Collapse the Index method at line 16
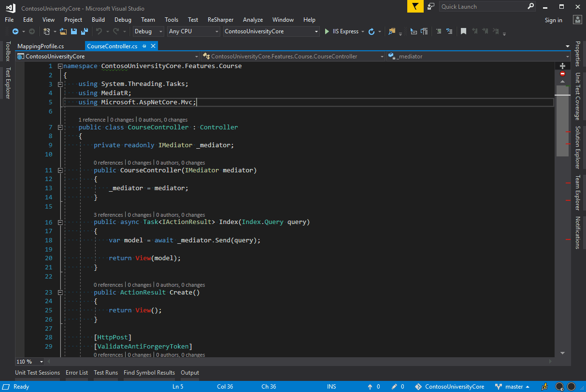 [60, 223]
